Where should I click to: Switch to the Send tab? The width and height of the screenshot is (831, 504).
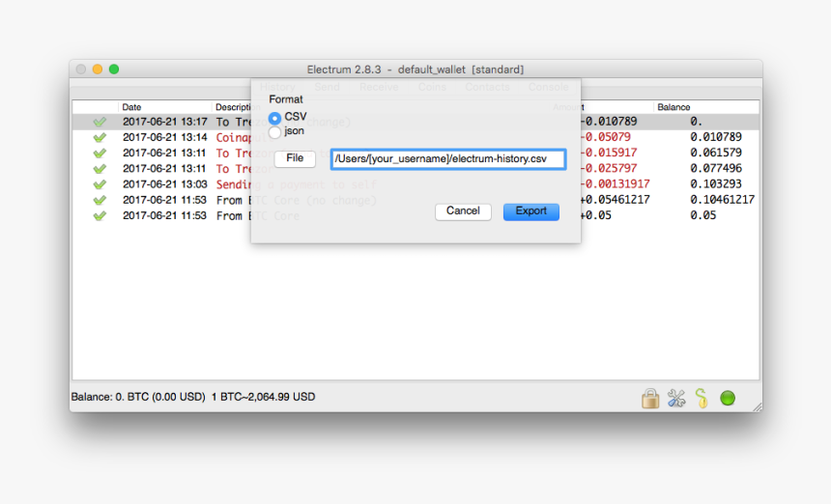tap(327, 87)
